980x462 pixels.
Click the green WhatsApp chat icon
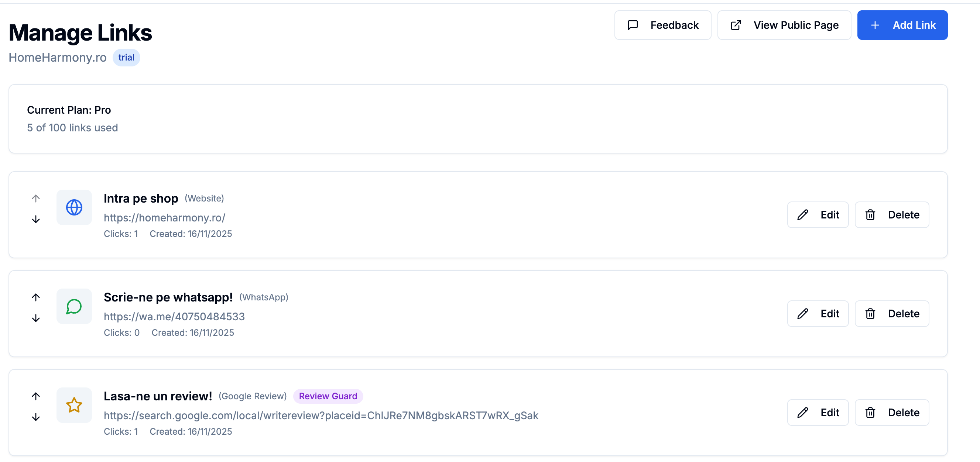pyautogui.click(x=74, y=307)
